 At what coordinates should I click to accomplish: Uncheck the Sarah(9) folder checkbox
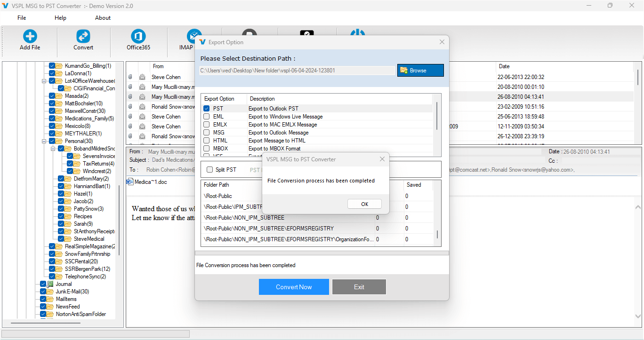pos(61,224)
